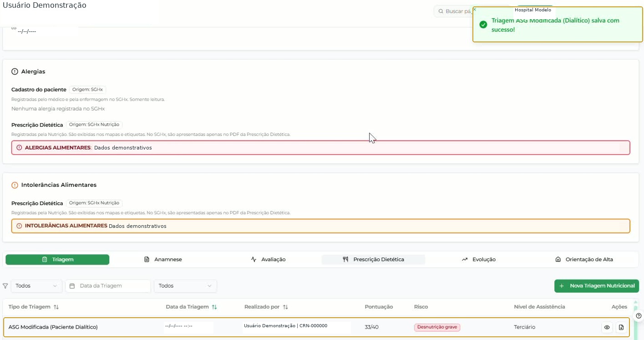Close the success notification toast
Screen dimensions: 644x340
pos(475,9)
